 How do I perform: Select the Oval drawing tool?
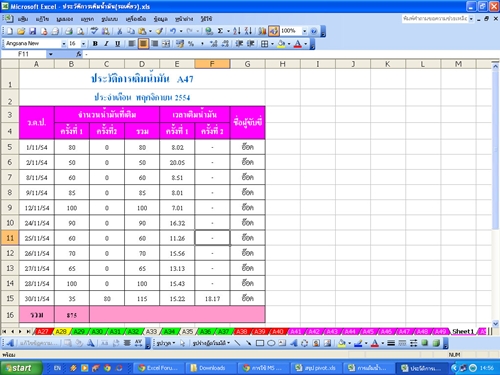click(x=271, y=343)
